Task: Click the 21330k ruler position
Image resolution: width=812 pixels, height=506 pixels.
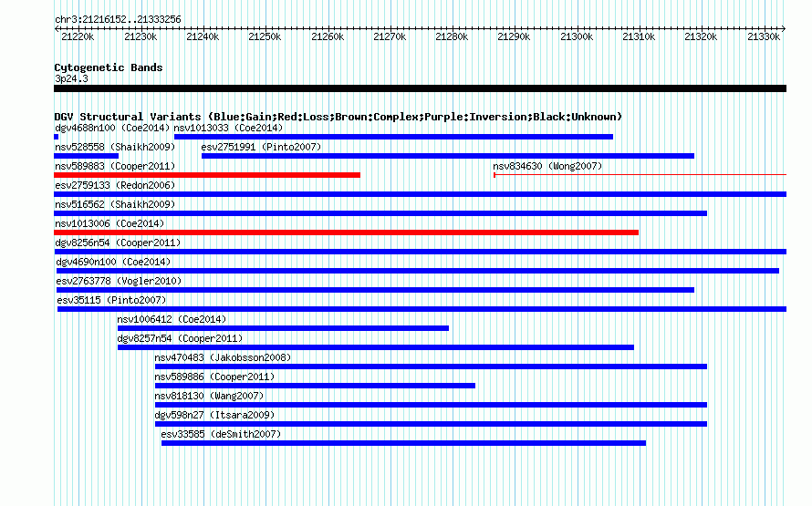Action: (764, 36)
